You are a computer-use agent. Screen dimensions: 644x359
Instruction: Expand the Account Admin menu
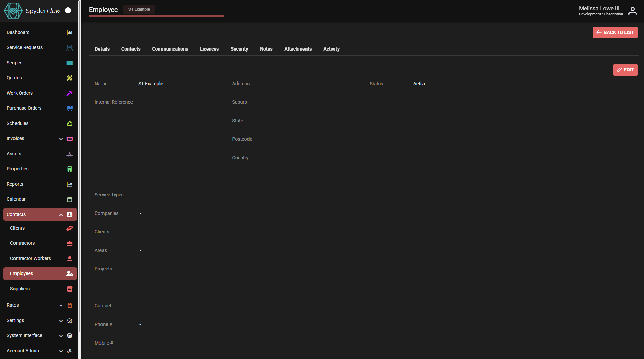click(61, 351)
